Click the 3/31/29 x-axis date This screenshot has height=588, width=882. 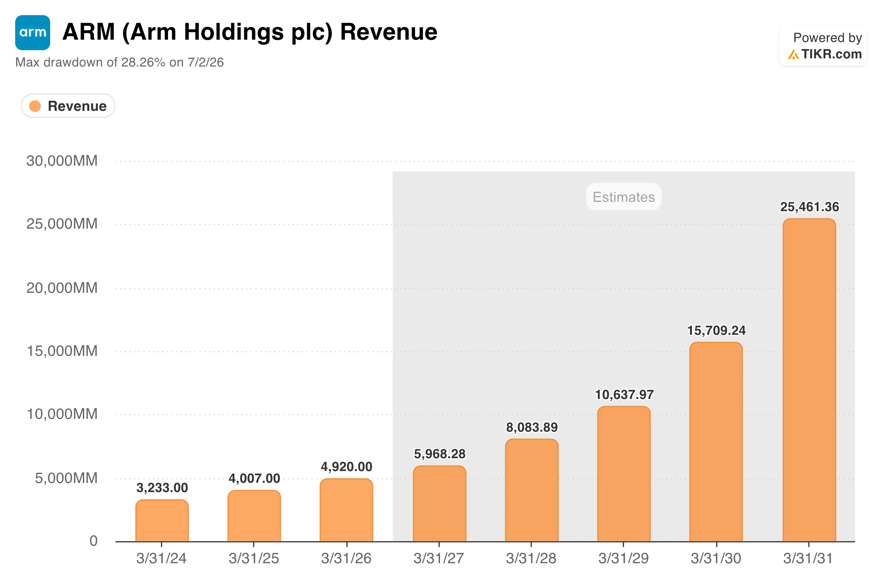[624, 558]
